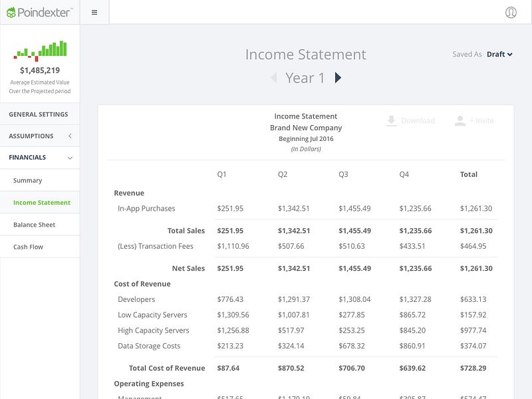Collapse the Financials section chevron
The height and width of the screenshot is (399, 532).
click(70, 158)
